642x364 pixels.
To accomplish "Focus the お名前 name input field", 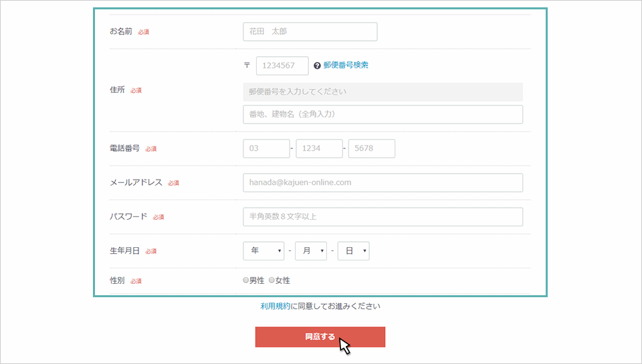I will (310, 31).
